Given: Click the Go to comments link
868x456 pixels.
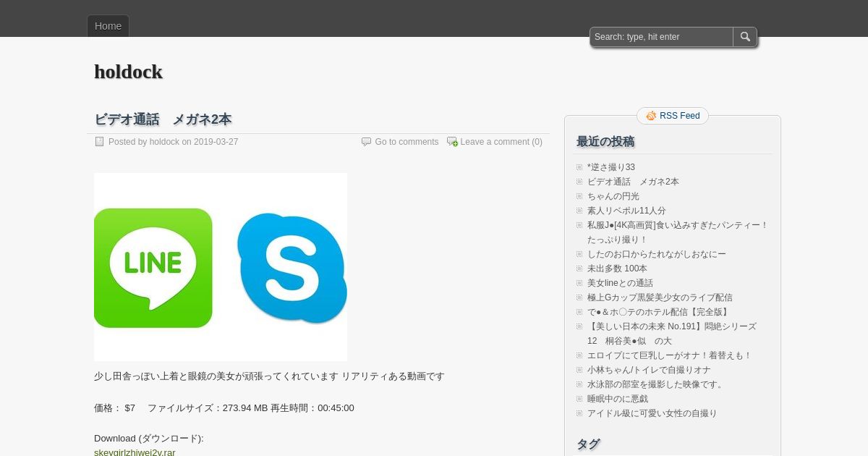Looking at the screenshot, I should tap(407, 142).
